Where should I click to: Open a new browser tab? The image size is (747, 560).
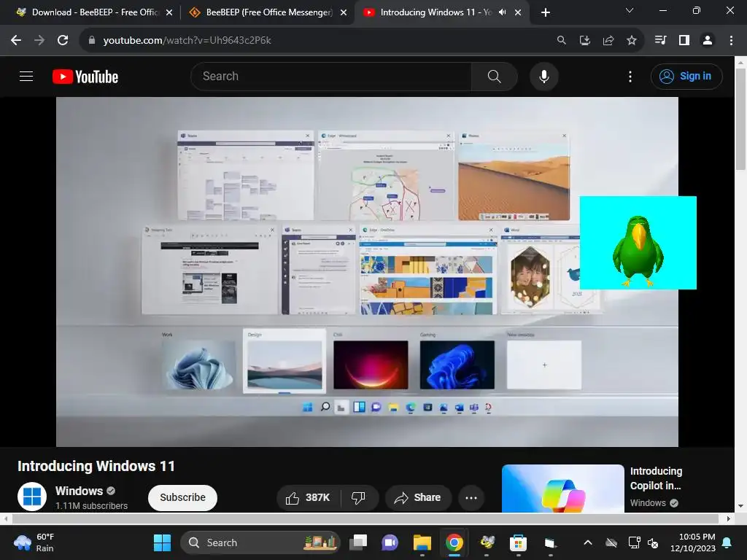click(x=546, y=13)
